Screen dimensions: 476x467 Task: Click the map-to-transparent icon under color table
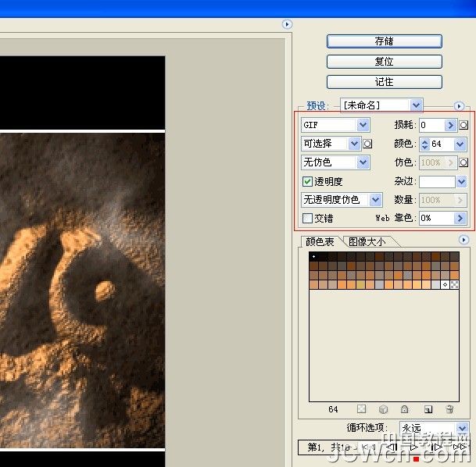361,409
